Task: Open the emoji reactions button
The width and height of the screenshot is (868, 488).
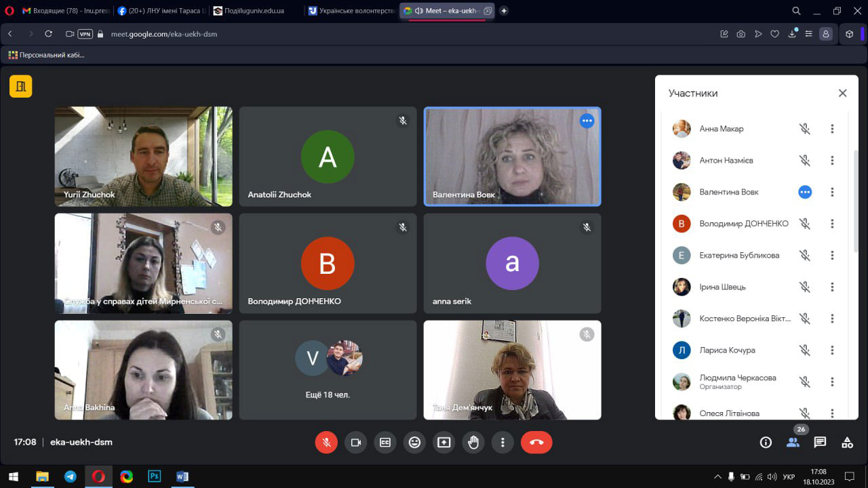Action: [414, 443]
